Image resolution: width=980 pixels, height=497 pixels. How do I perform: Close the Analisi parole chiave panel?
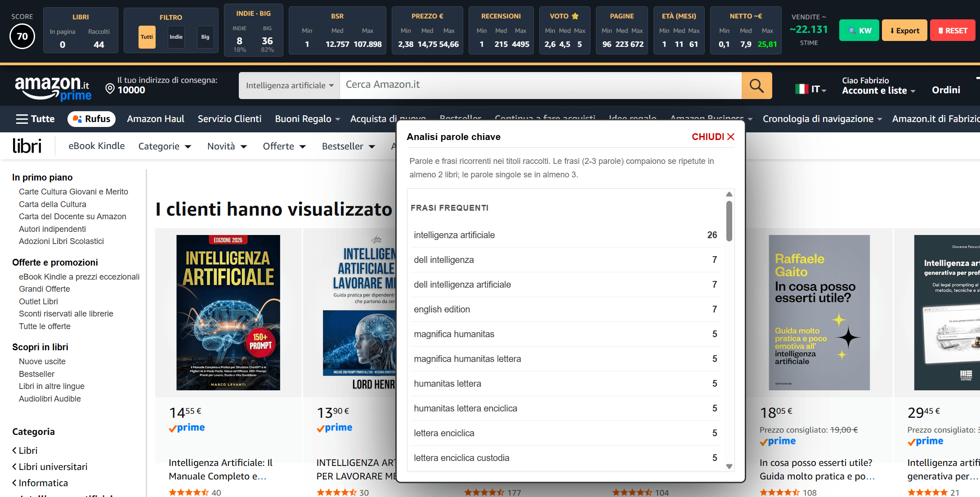pos(713,137)
